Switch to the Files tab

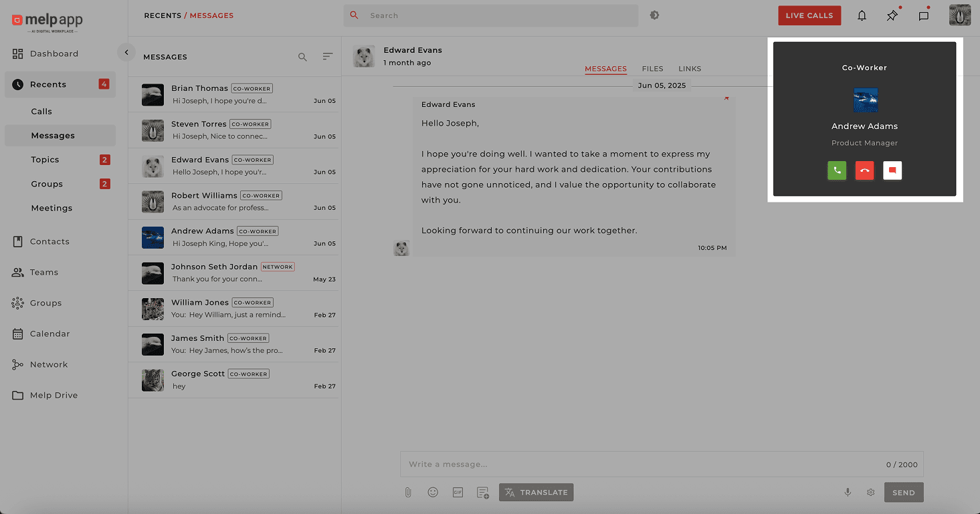pos(652,69)
